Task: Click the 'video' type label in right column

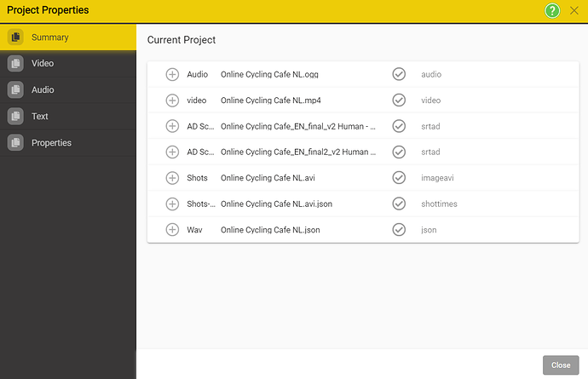Action: coord(431,100)
